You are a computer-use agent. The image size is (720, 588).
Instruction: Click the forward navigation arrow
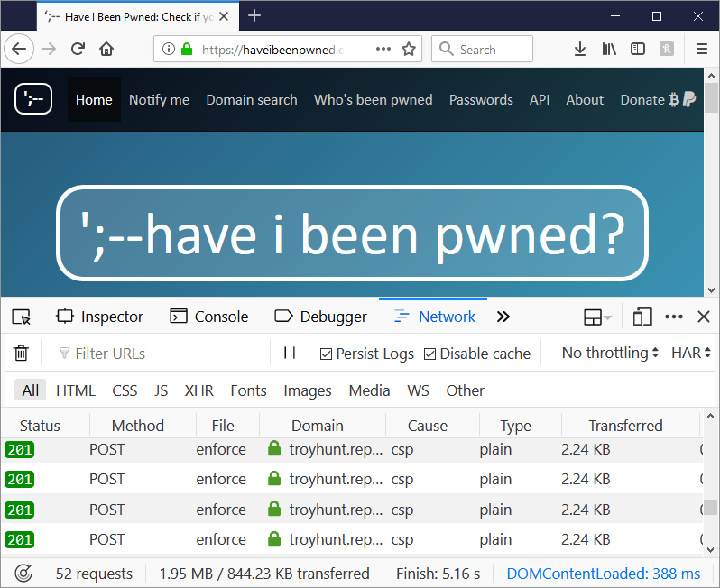49,49
